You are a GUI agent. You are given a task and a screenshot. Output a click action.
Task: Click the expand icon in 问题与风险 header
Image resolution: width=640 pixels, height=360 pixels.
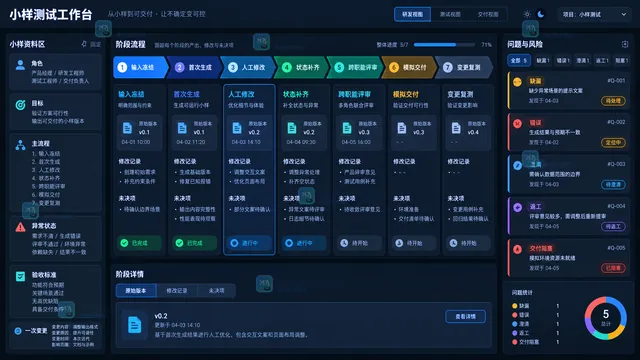click(x=624, y=44)
